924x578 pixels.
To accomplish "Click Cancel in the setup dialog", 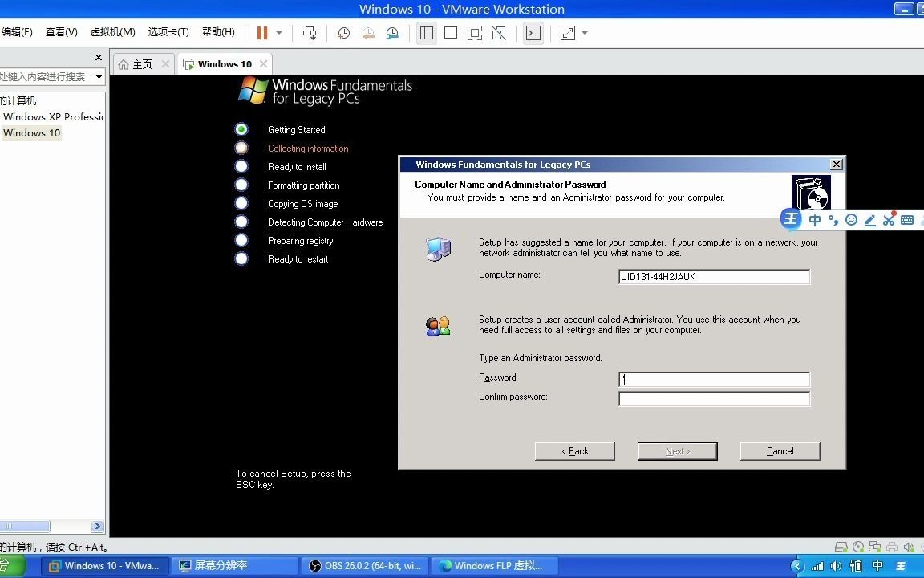I will click(780, 451).
